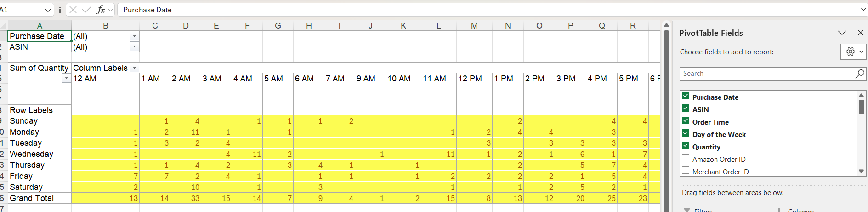Open the PivotTable Fields tools gear menu

click(853, 52)
